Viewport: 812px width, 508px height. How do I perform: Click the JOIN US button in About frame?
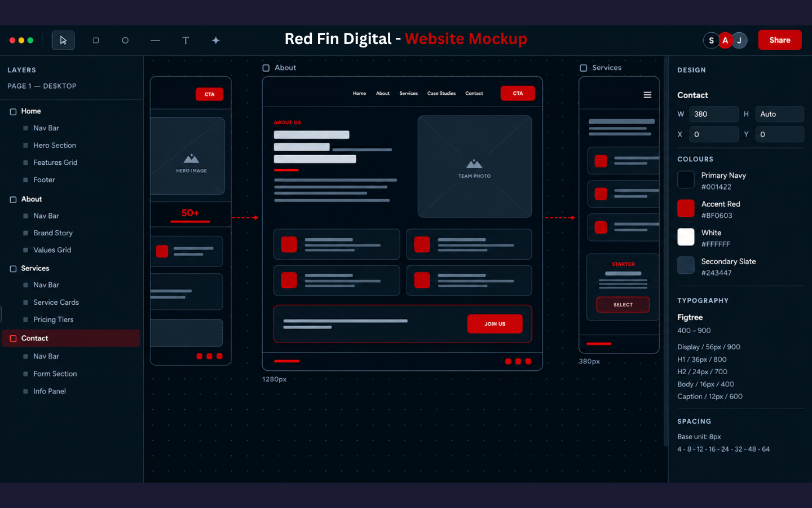coord(495,324)
